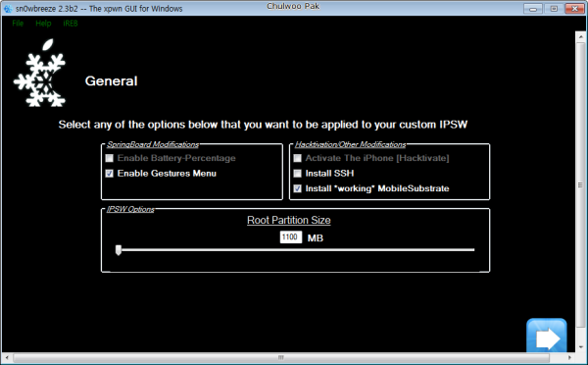
Task: Click the horizontal scrollbar right arrow
Action: 569,357
